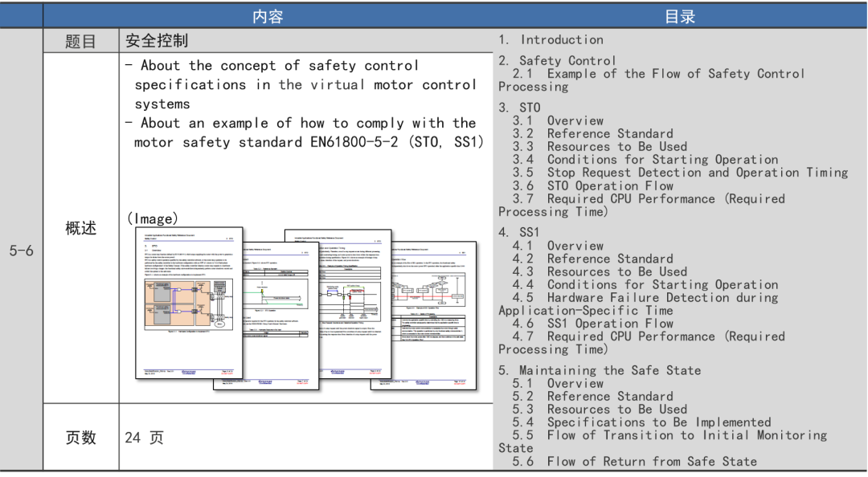This screenshot has width=868, height=477.
Task: Click '3.2 Reference Standard' entry
Action: [592, 133]
